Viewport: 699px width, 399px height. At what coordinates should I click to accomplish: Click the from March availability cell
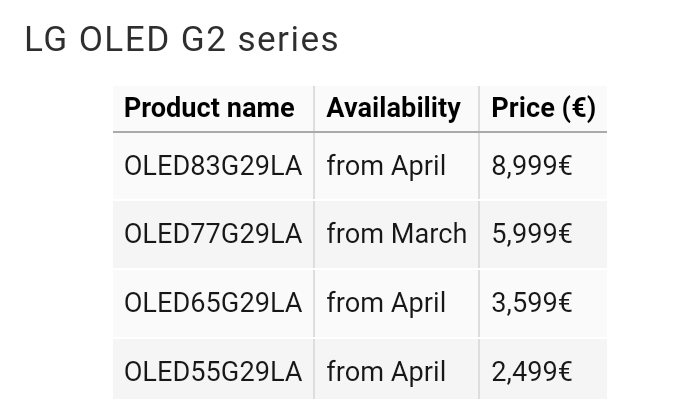(397, 234)
